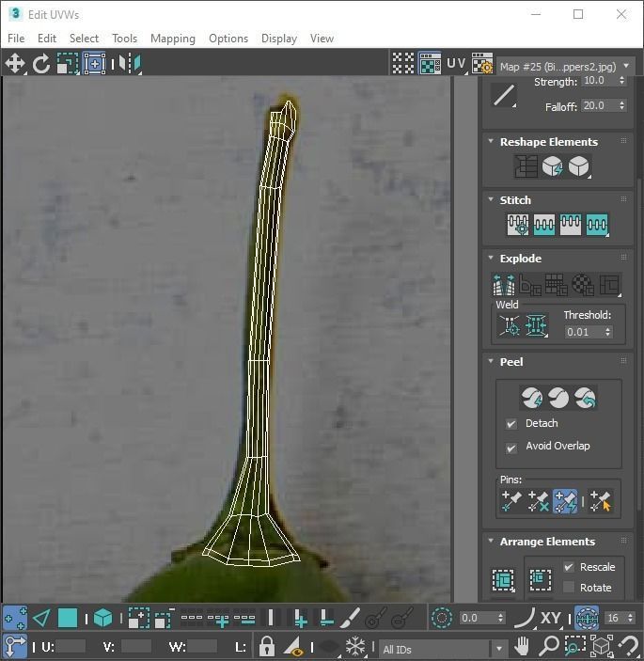This screenshot has width=644, height=661.
Task: Click the Mirror tool icon
Action: click(130, 64)
